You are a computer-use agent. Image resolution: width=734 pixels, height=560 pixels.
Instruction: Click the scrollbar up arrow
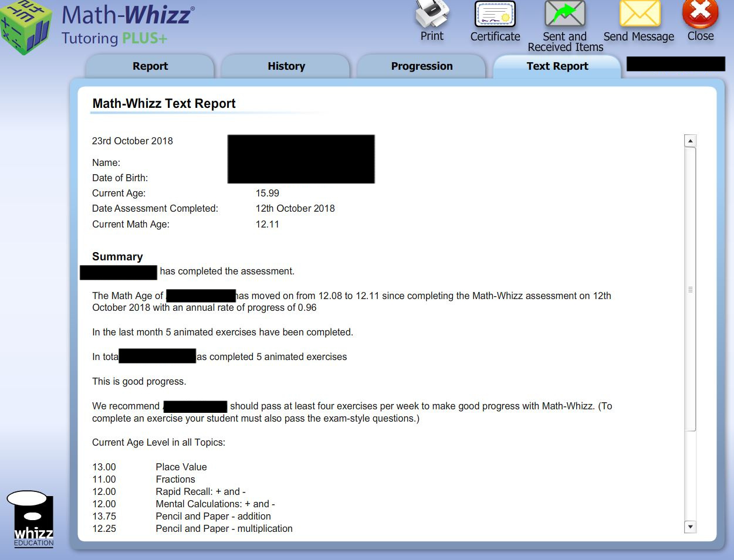tap(690, 140)
